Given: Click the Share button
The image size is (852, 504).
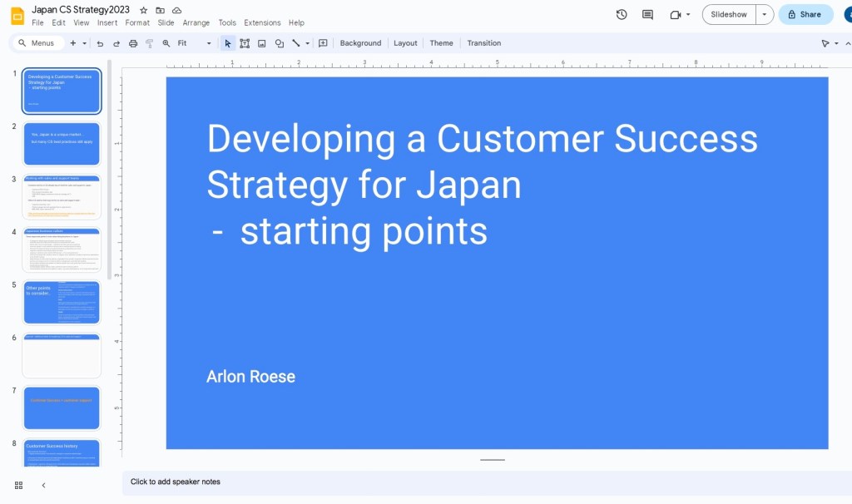Looking at the screenshot, I should click(x=805, y=14).
